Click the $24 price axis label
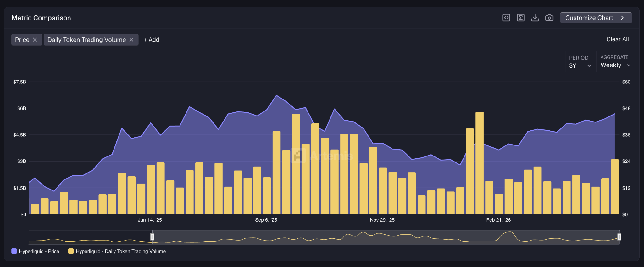This screenshot has height=267, width=644. 626,161
